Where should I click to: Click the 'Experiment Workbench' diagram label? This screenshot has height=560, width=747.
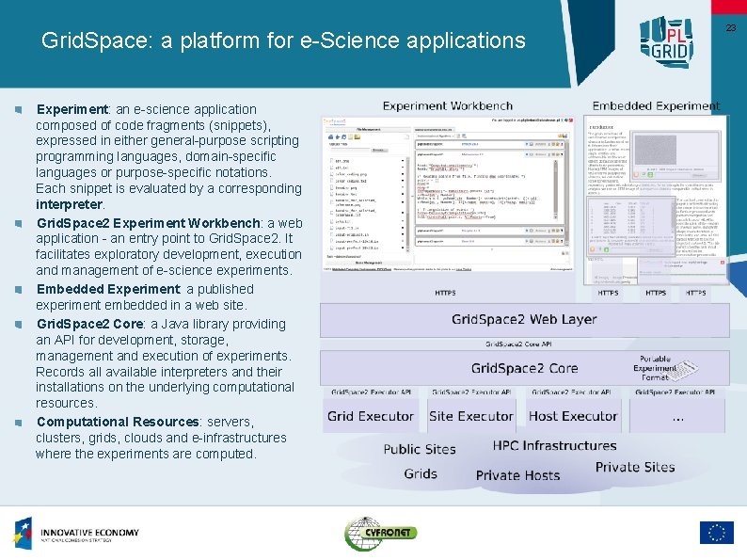click(x=448, y=105)
